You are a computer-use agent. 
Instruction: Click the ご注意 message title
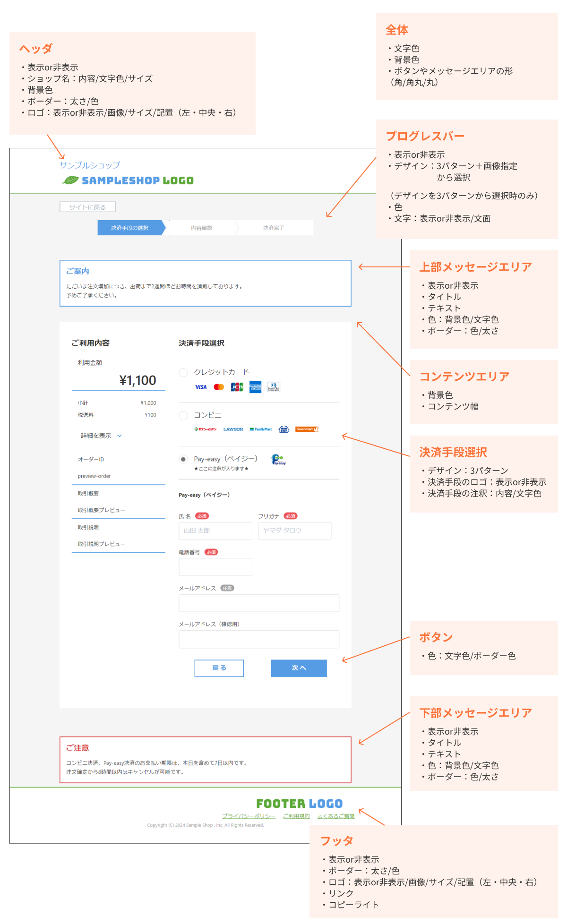coord(77,748)
